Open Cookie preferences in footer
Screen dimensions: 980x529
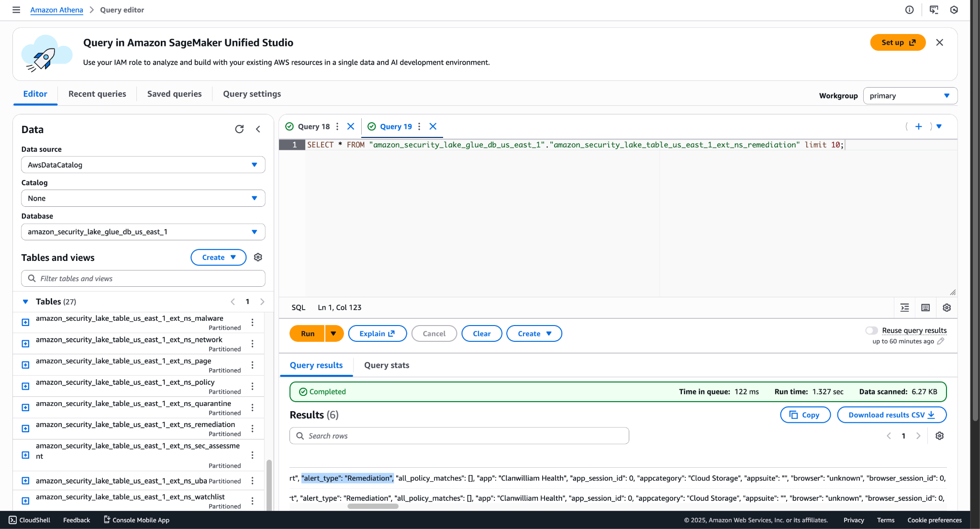tap(934, 520)
